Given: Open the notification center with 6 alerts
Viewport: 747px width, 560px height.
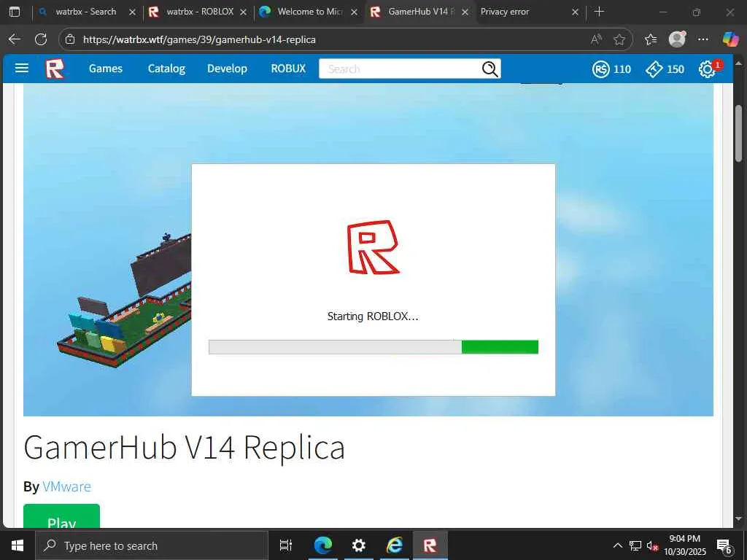Looking at the screenshot, I should [x=724, y=546].
